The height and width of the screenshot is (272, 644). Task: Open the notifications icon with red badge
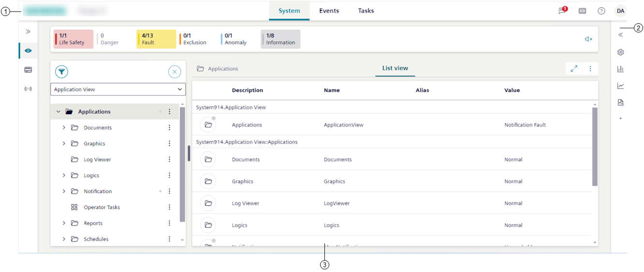(x=562, y=11)
